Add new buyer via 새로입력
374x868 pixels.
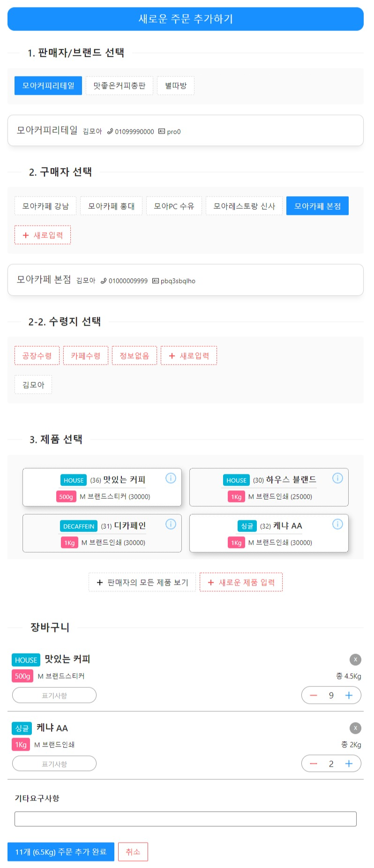point(42,235)
